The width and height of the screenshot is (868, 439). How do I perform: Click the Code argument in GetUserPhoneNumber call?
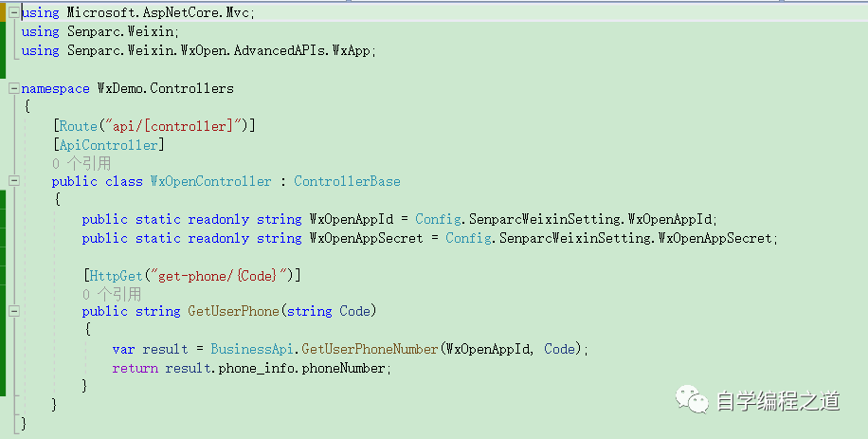(560, 349)
